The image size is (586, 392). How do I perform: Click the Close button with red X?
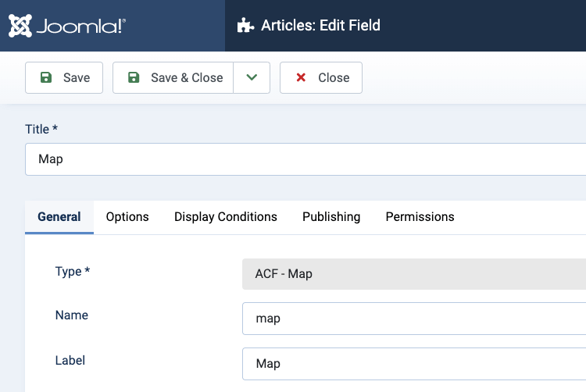click(321, 77)
